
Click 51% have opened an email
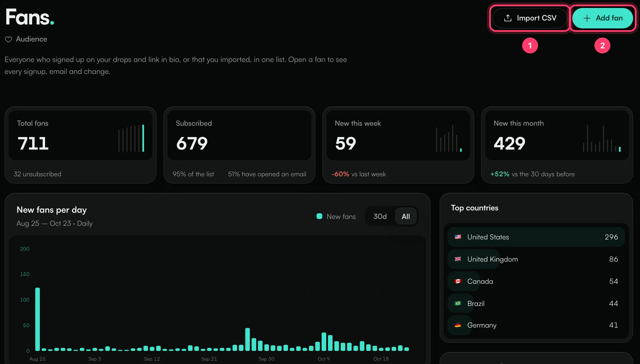tap(267, 174)
